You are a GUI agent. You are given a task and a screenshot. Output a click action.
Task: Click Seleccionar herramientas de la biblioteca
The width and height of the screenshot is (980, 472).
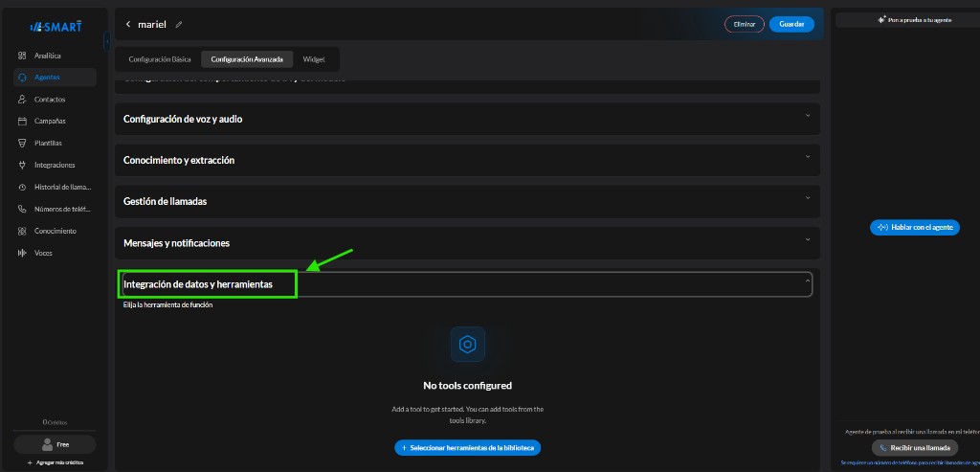click(x=467, y=448)
